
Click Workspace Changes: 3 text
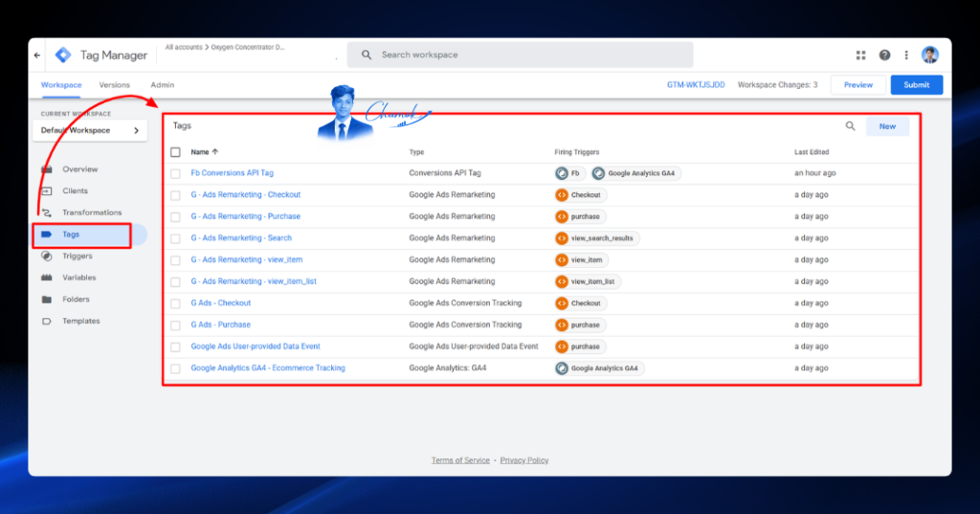777,85
